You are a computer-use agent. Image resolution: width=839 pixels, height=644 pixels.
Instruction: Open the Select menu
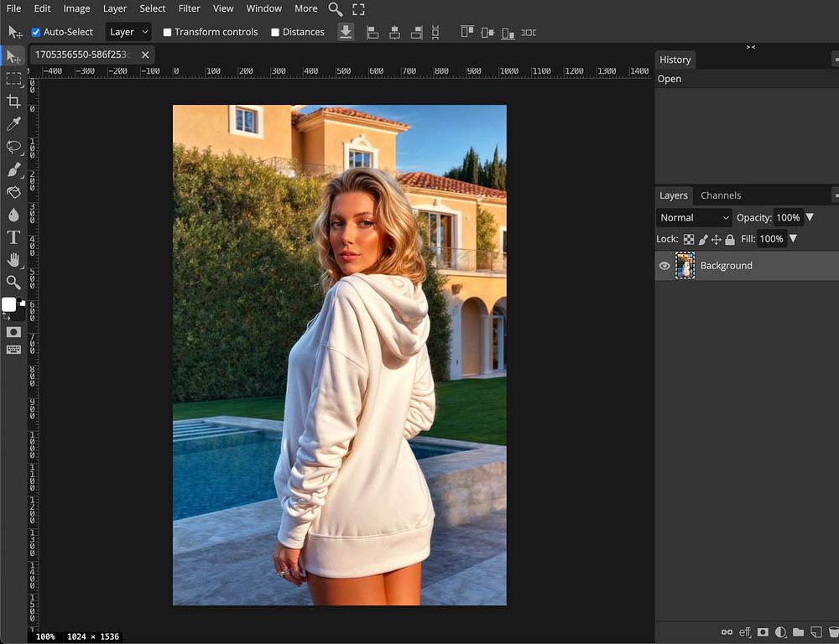153,8
